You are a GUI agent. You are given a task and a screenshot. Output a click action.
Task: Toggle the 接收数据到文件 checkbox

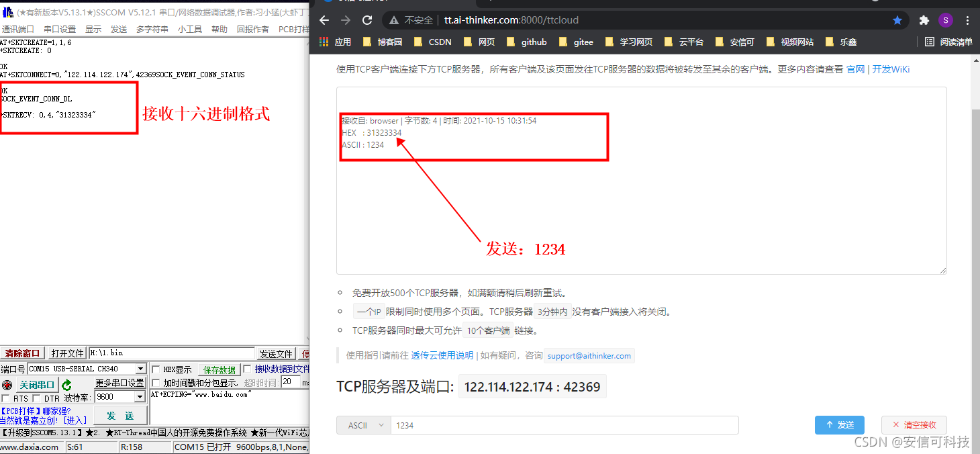pyautogui.click(x=247, y=369)
